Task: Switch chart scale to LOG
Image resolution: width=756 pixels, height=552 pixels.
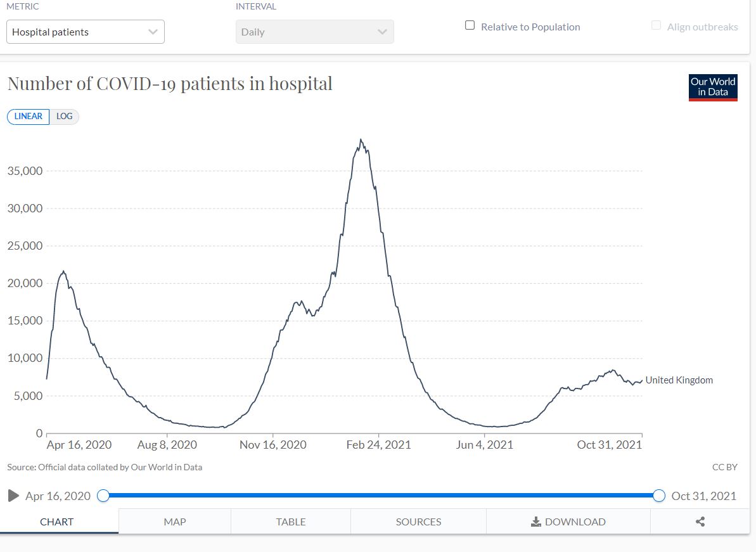Action: point(64,117)
